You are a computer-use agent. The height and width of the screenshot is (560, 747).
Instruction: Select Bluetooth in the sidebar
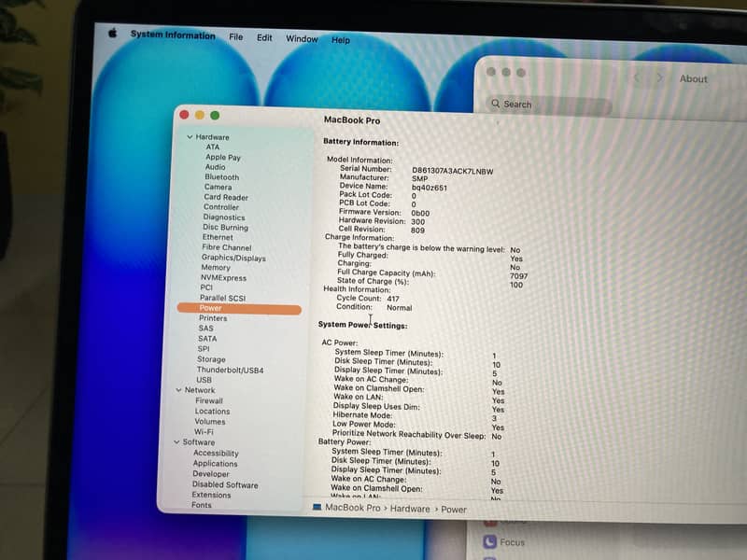coord(221,177)
